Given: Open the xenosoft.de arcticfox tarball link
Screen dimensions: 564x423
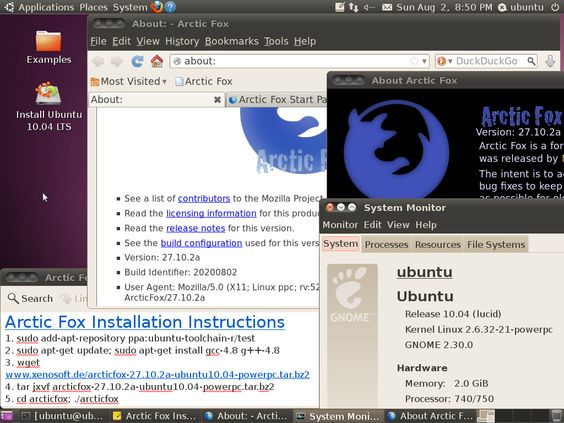Looking at the screenshot, I should (x=157, y=374).
